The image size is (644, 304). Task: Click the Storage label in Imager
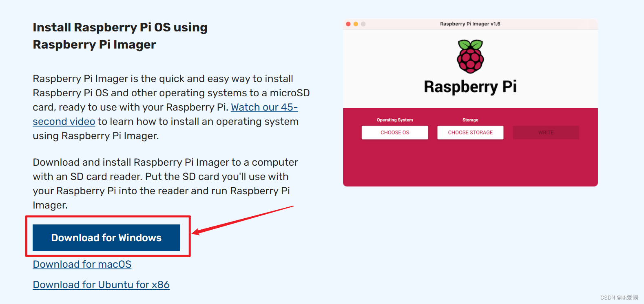[x=470, y=120]
